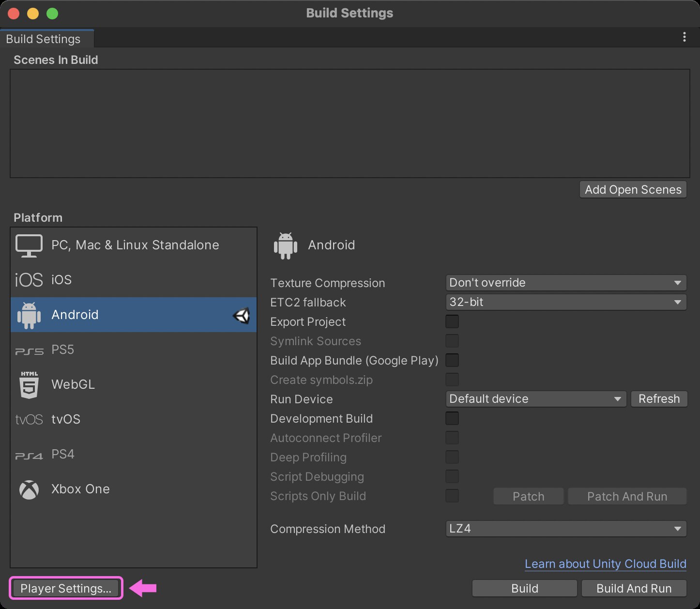Toggle the Create symbols.zip checkbox
Image resolution: width=700 pixels, height=609 pixels.
coord(452,380)
